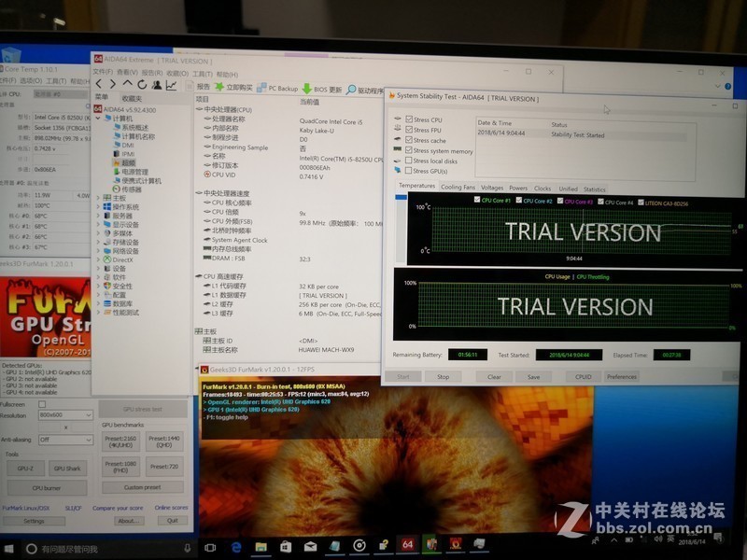The image size is (747, 560).
Task: Open the Anti-aliasing dropdown in FurMark
Action: [x=65, y=440]
